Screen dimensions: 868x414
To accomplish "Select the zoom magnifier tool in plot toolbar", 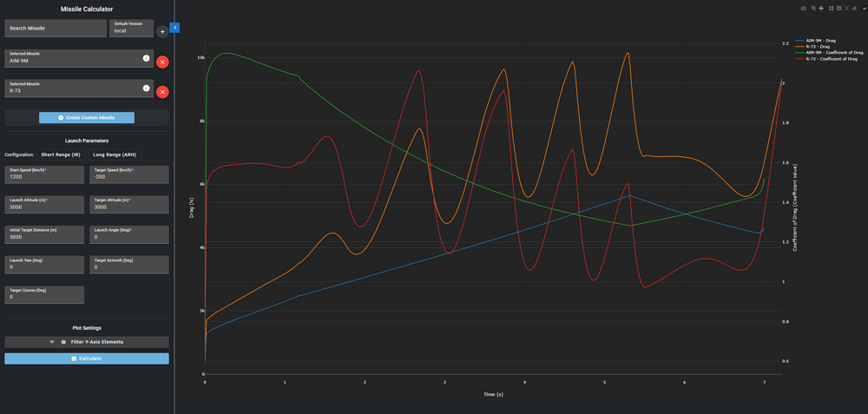I will pos(812,8).
